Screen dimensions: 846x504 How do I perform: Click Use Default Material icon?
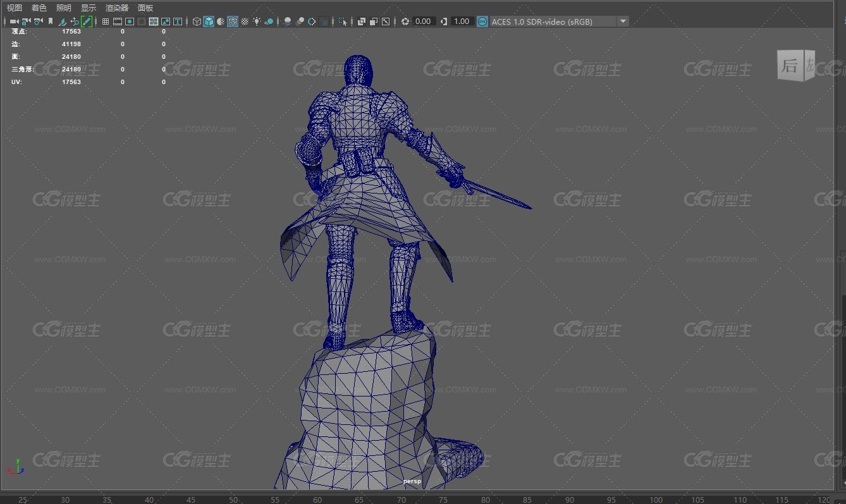pyautogui.click(x=221, y=22)
